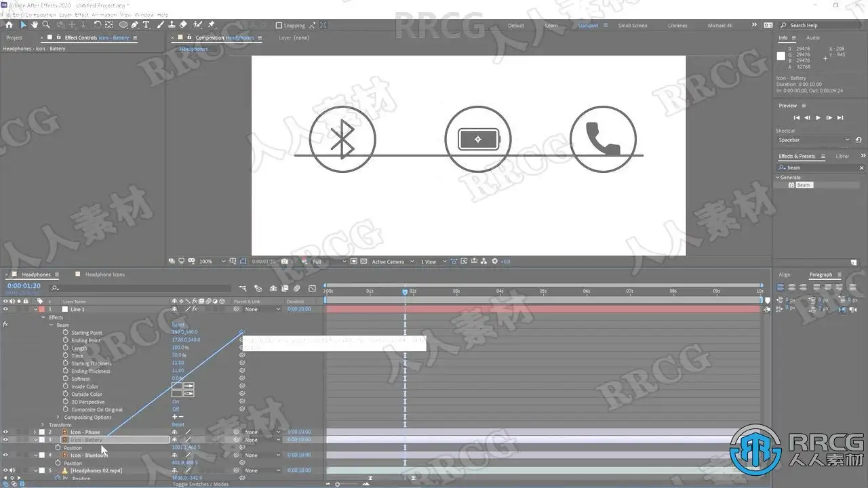868x488 pixels.
Task: Click the Composition Mini-Flowchart icon in timeline
Action: [x=243, y=288]
